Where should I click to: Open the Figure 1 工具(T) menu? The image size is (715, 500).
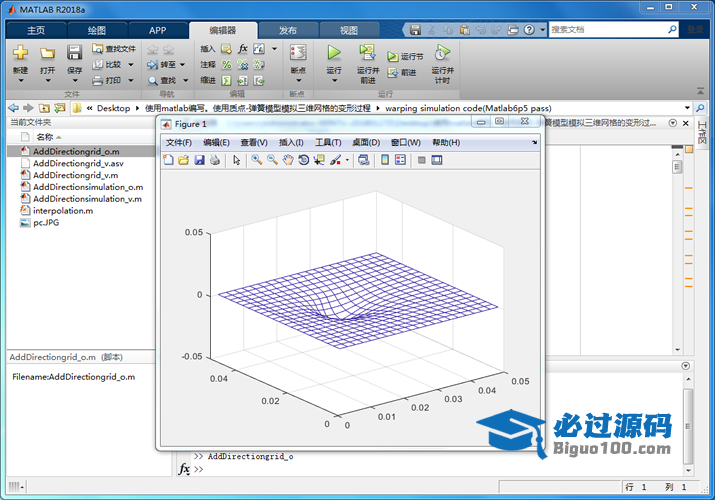coord(328,143)
